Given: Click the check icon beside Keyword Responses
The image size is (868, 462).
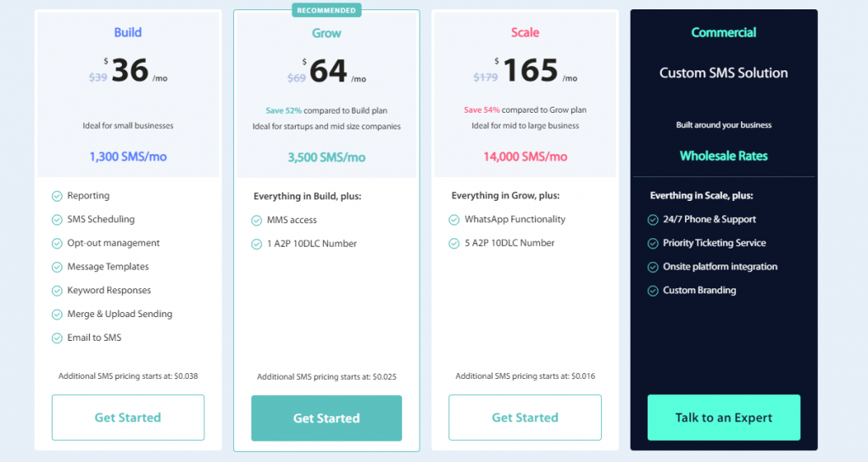Looking at the screenshot, I should click(57, 291).
